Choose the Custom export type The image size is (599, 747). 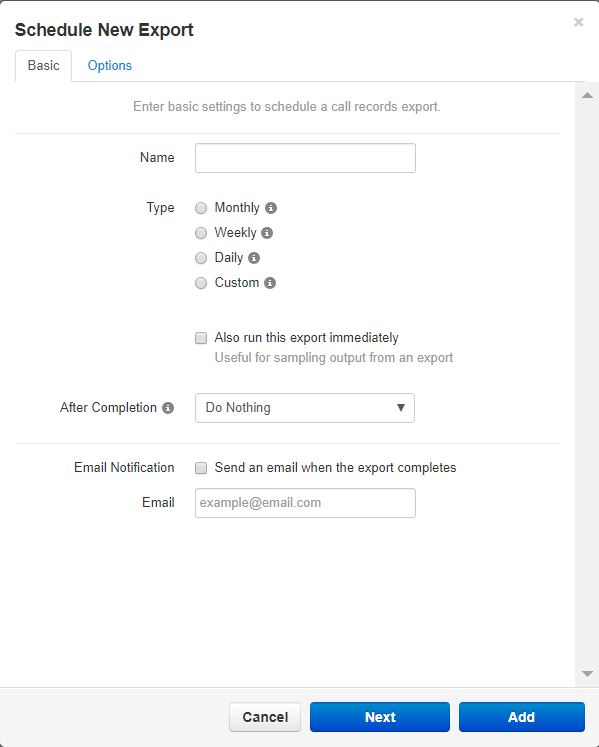coord(201,283)
